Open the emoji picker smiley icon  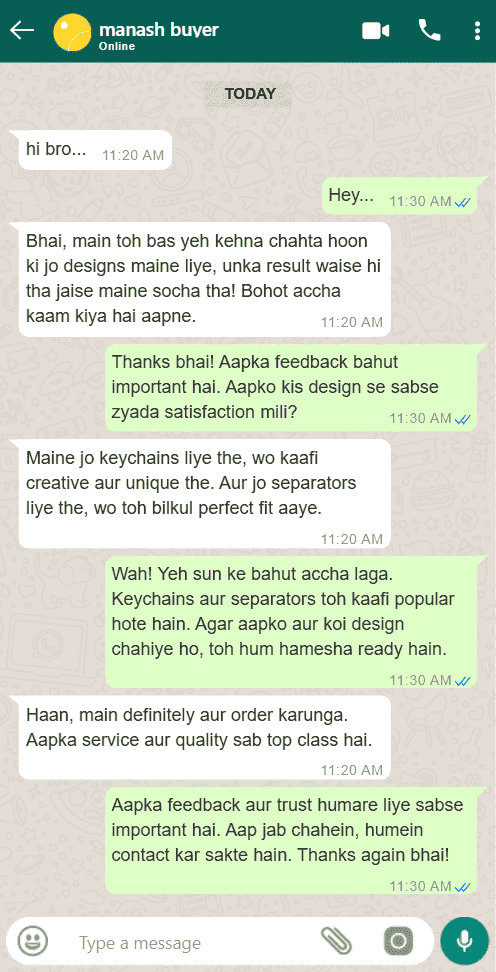point(32,942)
